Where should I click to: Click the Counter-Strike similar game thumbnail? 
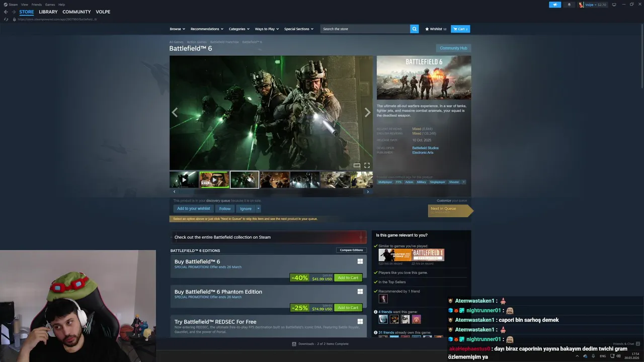click(x=395, y=255)
